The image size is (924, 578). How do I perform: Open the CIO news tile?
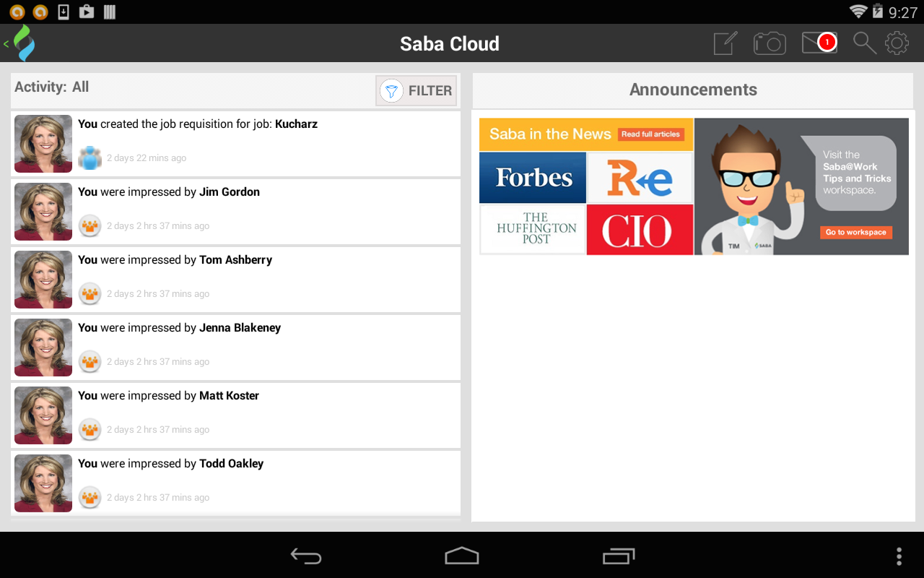[x=640, y=230]
